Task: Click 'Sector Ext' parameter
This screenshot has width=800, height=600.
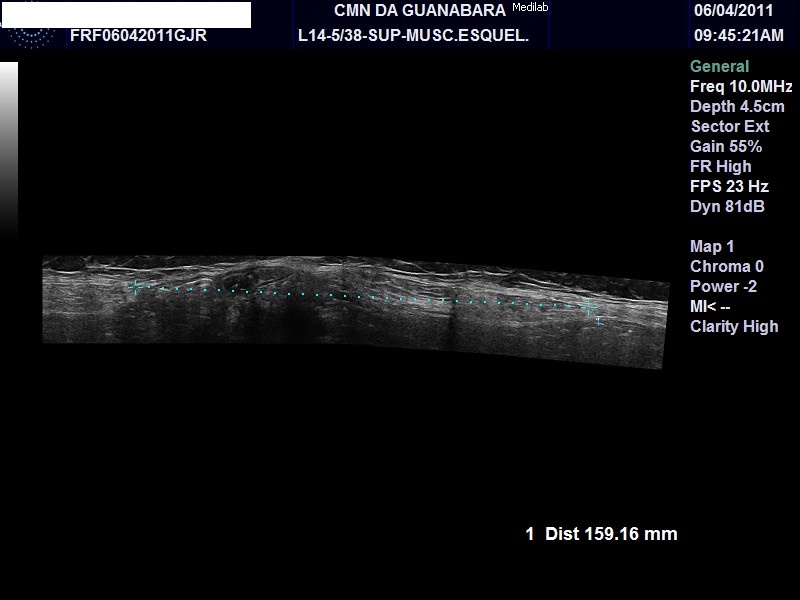Action: (730, 126)
